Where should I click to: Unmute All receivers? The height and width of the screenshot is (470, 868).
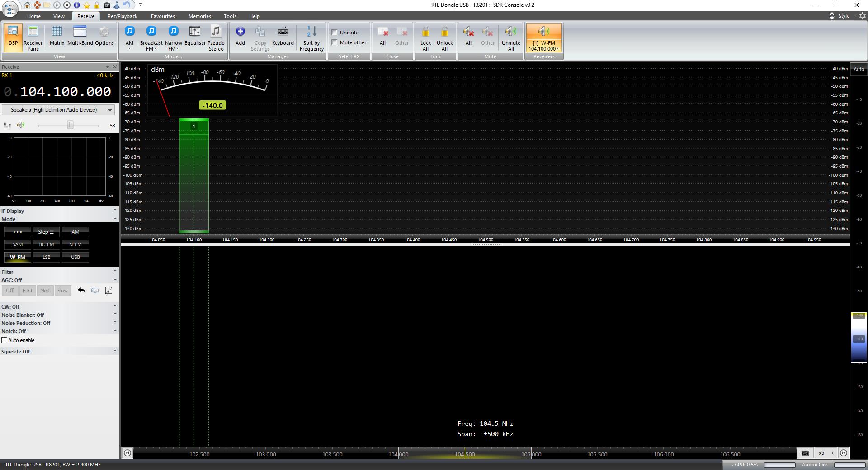coord(510,38)
